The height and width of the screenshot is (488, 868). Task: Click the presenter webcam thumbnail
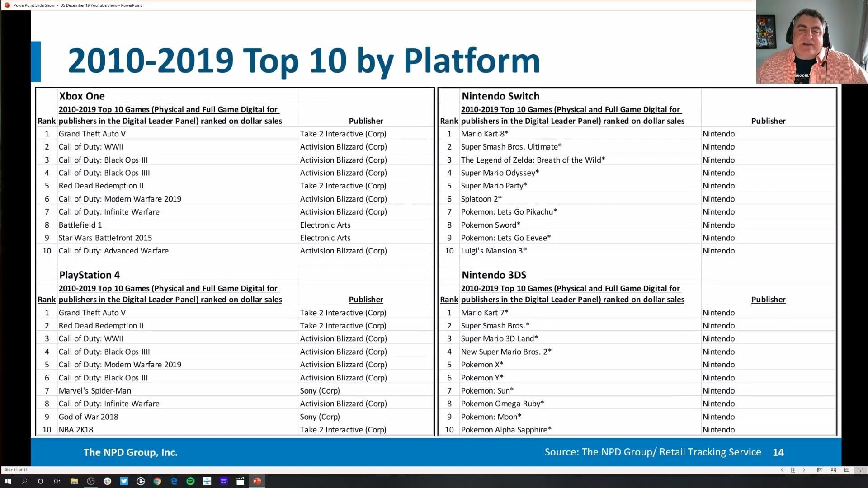[x=811, y=42]
